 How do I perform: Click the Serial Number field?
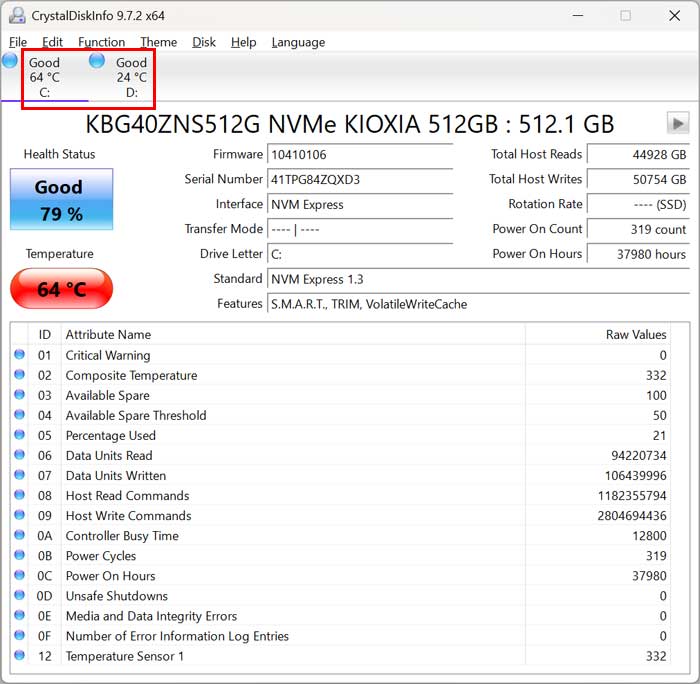(x=360, y=180)
